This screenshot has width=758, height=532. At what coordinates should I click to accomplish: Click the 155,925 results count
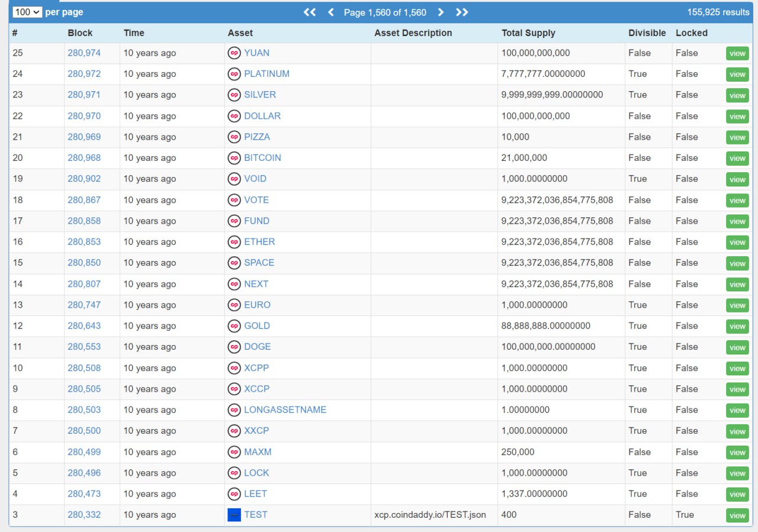tap(718, 12)
